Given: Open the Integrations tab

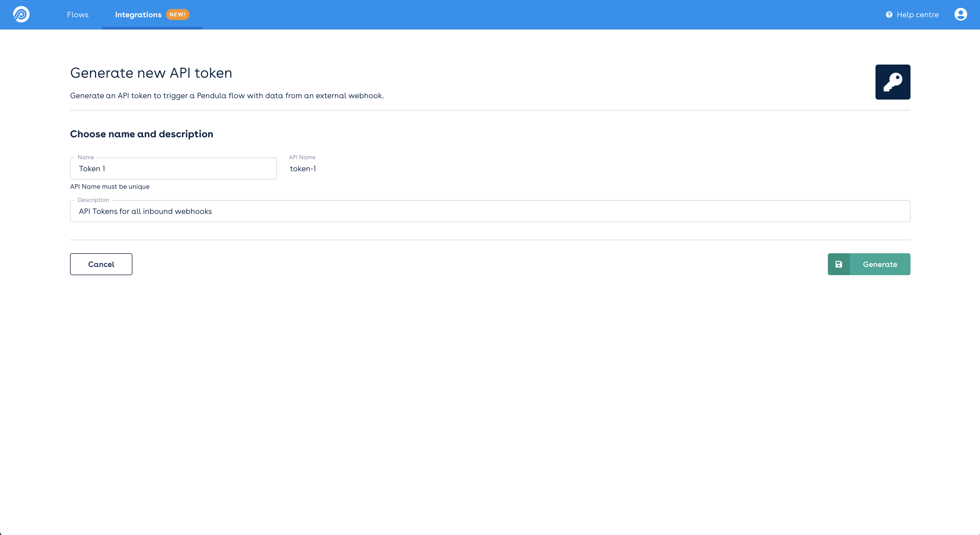Looking at the screenshot, I should (138, 15).
